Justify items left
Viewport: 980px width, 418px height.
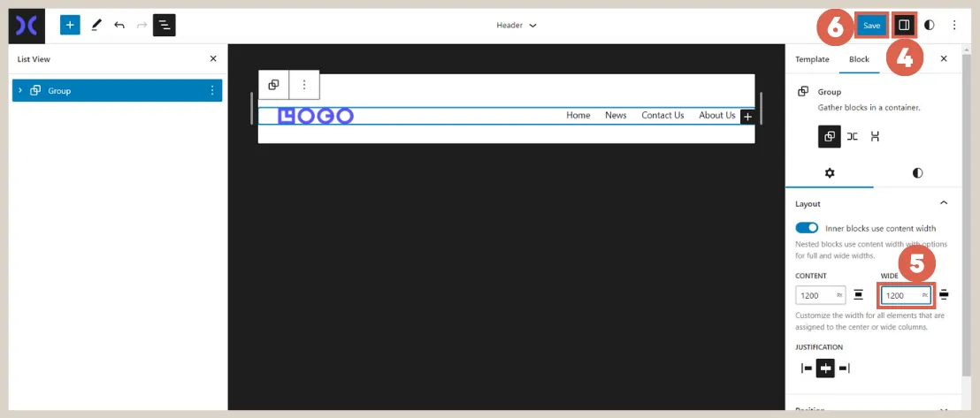click(x=807, y=369)
